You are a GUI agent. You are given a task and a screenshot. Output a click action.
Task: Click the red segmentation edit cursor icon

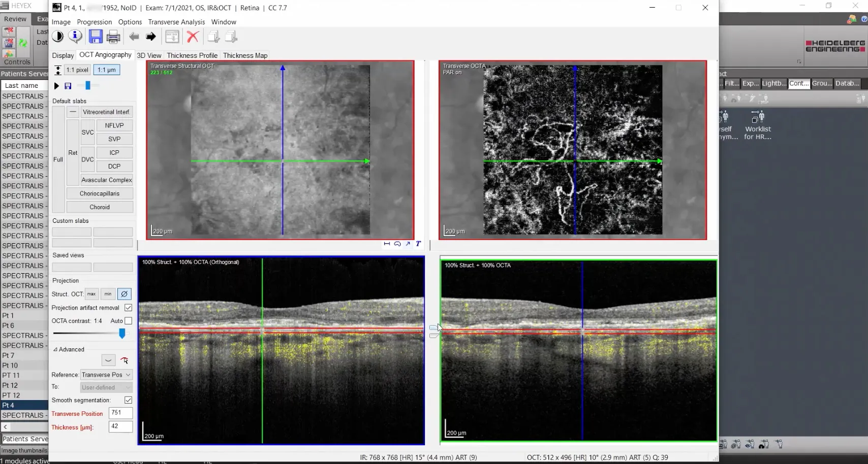[125, 360]
